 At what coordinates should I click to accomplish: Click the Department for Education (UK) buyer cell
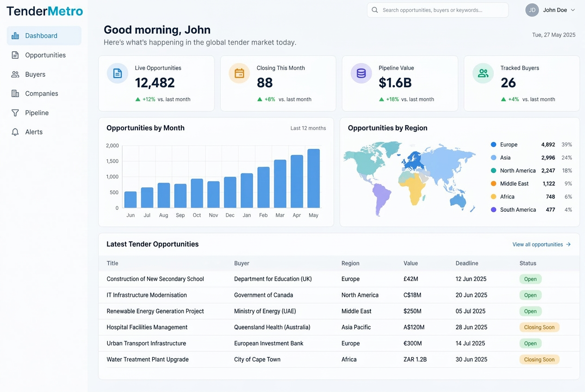(273, 279)
